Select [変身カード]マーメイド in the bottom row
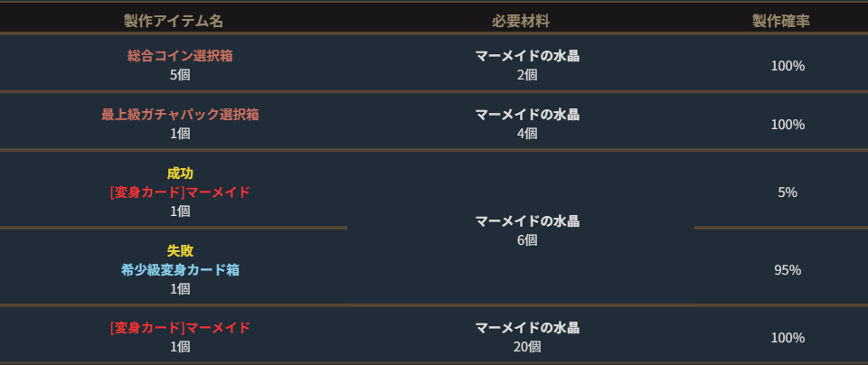The image size is (868, 365). point(180,328)
